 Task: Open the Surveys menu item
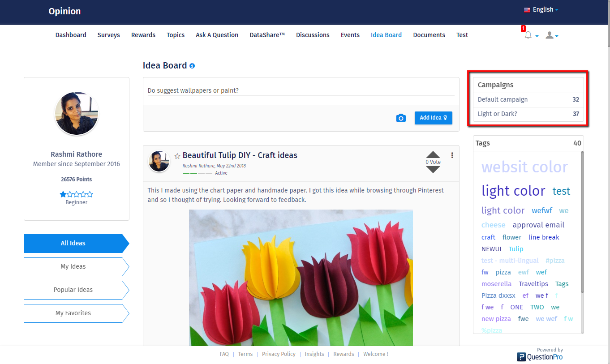coord(108,35)
